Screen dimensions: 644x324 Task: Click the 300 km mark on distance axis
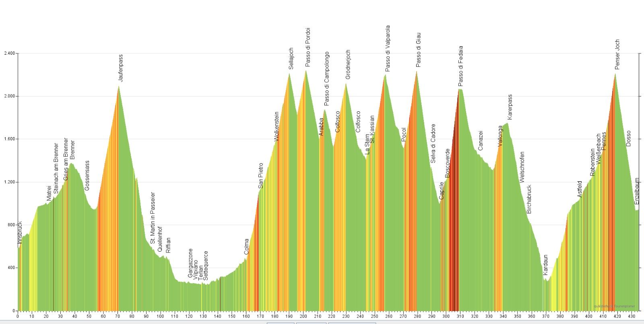(x=446, y=316)
